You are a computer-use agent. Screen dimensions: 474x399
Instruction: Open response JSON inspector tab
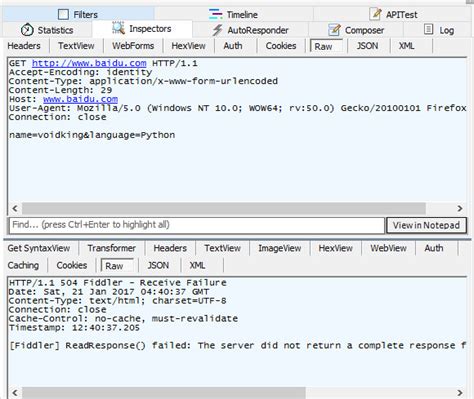point(158,265)
